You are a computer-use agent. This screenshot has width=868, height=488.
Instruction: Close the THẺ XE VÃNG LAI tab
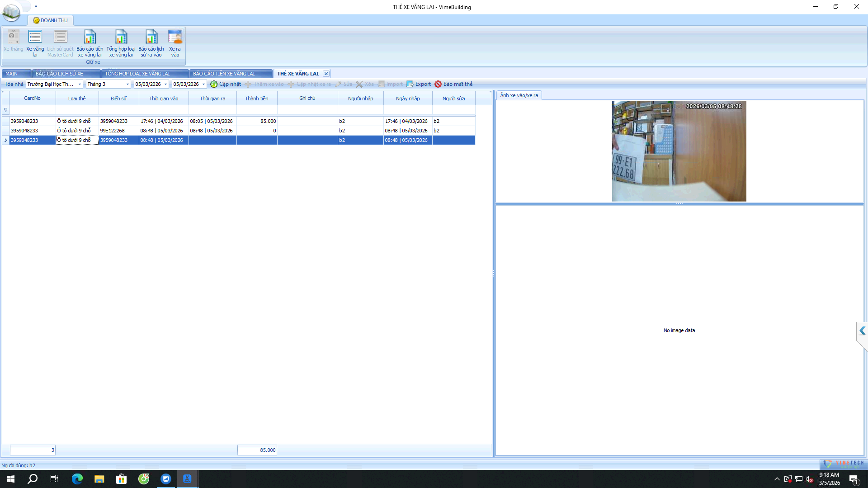pos(326,74)
